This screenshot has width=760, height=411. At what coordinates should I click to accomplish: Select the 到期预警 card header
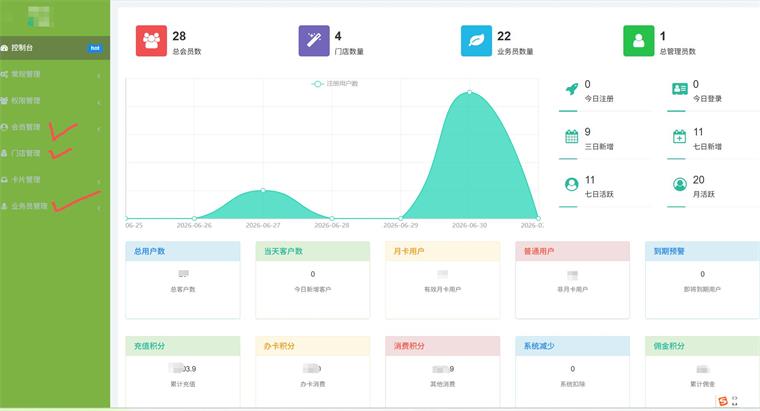(703, 251)
